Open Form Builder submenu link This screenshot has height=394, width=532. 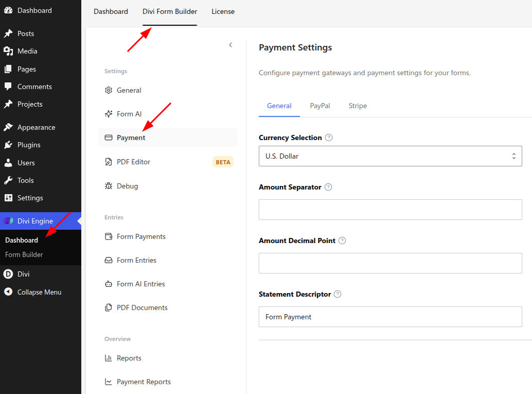click(24, 254)
